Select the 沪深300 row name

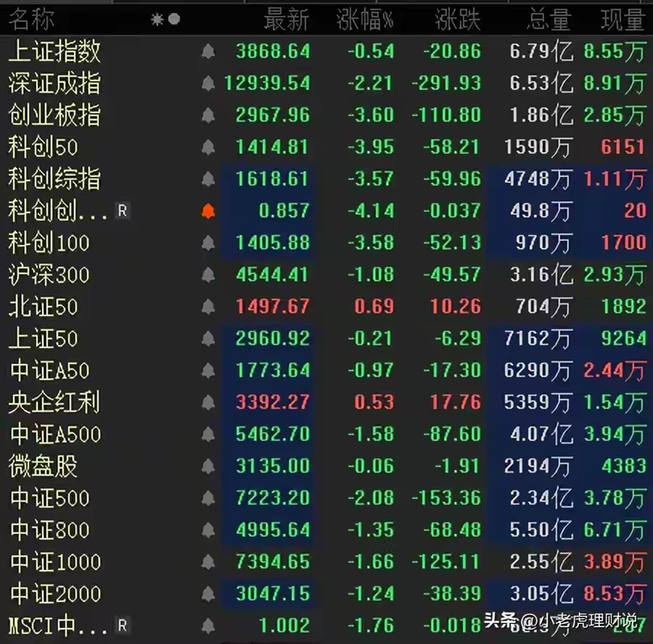[x=49, y=275]
